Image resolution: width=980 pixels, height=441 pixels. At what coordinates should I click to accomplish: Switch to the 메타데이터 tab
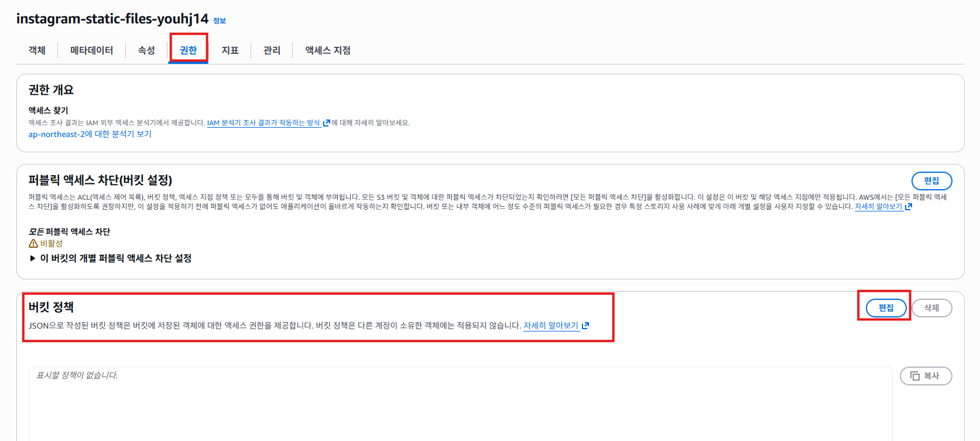(x=91, y=50)
